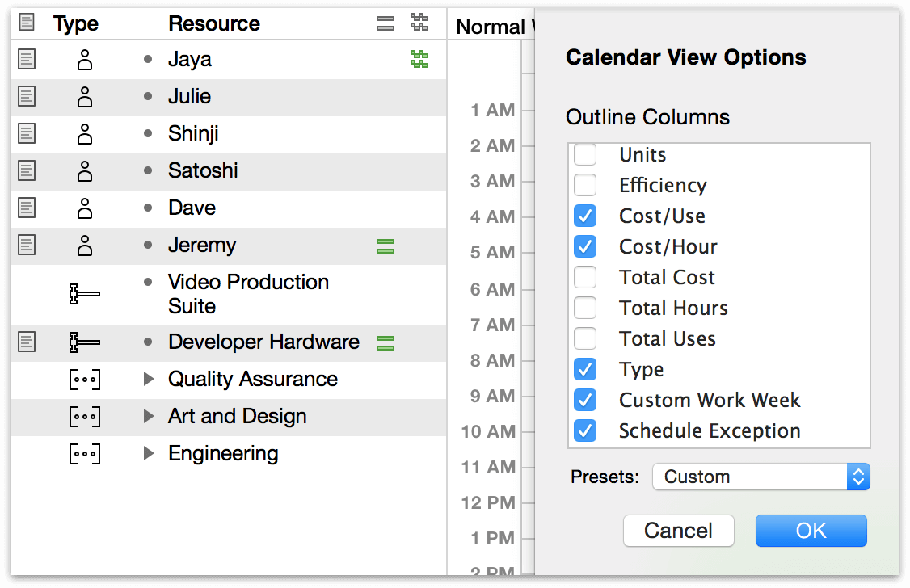The height and width of the screenshot is (588, 910).
Task: Click the equipment icon for Video Production Suite
Action: [85, 295]
